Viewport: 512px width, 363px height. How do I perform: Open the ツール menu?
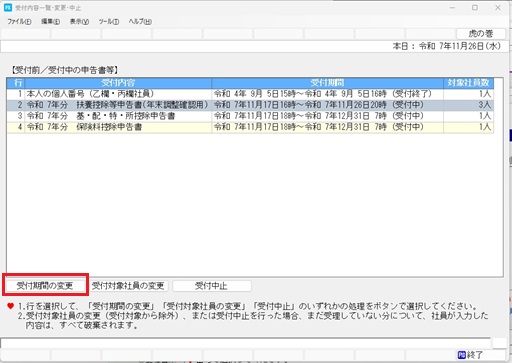[109, 22]
